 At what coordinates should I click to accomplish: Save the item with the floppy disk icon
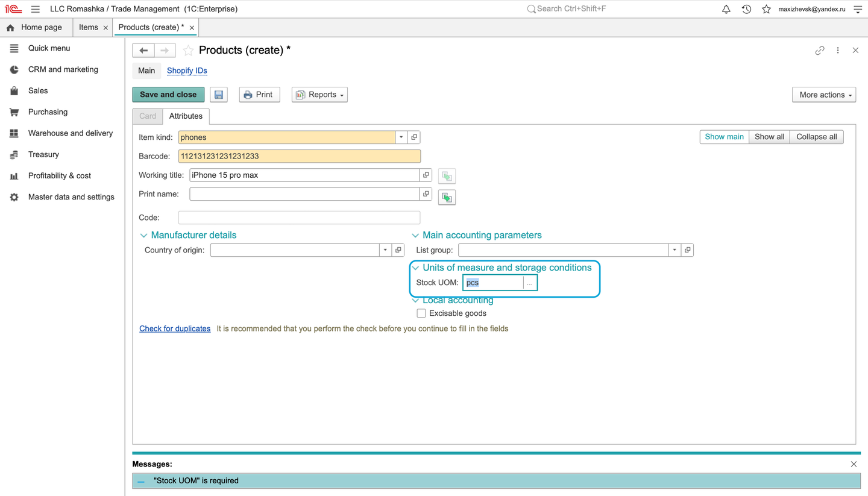[219, 95]
